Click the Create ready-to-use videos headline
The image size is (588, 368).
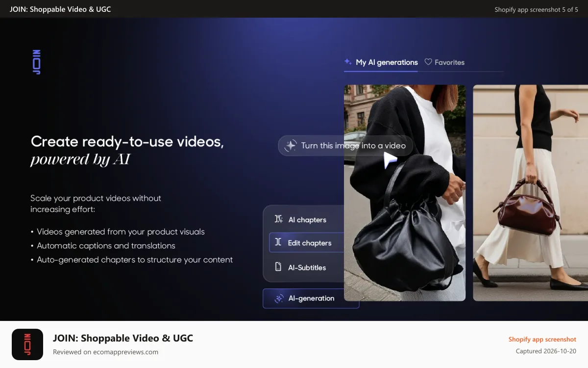point(127,142)
